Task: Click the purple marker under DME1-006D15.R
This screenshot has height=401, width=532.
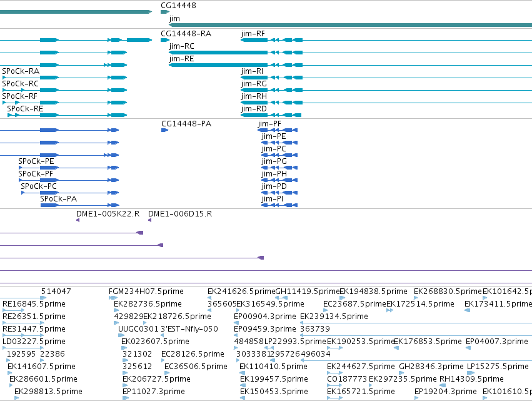Action: click(x=149, y=220)
